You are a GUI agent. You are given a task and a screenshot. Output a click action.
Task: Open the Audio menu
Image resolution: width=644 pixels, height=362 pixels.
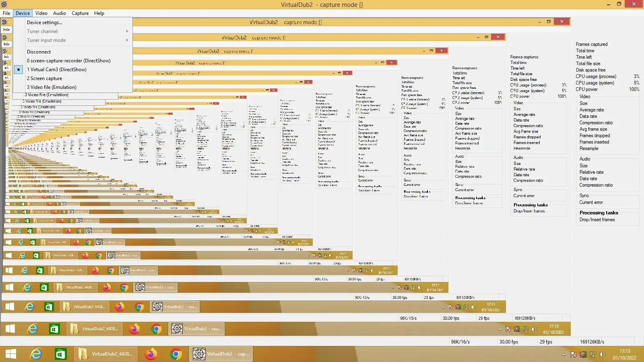(60, 13)
